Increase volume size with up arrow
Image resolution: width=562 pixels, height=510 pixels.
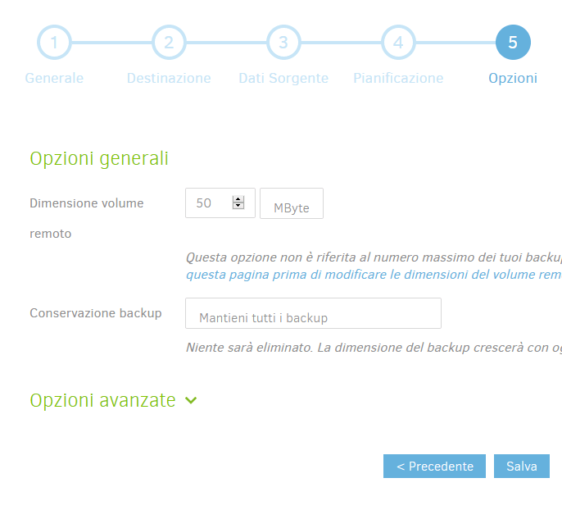point(238,199)
